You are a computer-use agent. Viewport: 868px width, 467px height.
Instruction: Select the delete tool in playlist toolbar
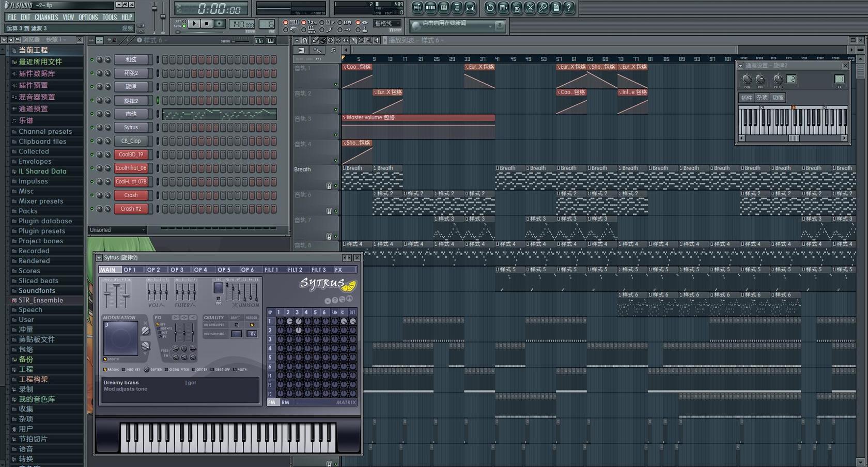330,40
